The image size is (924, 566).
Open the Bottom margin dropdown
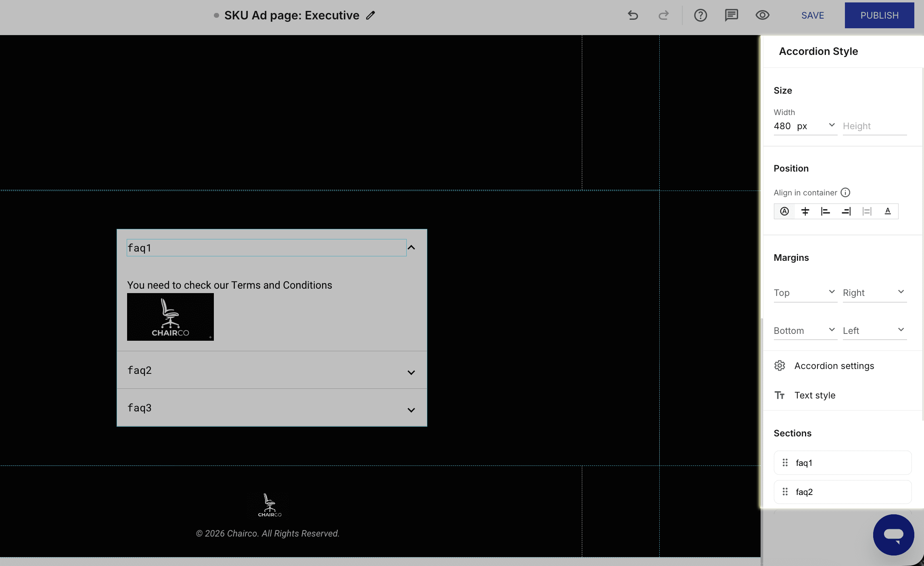click(805, 331)
